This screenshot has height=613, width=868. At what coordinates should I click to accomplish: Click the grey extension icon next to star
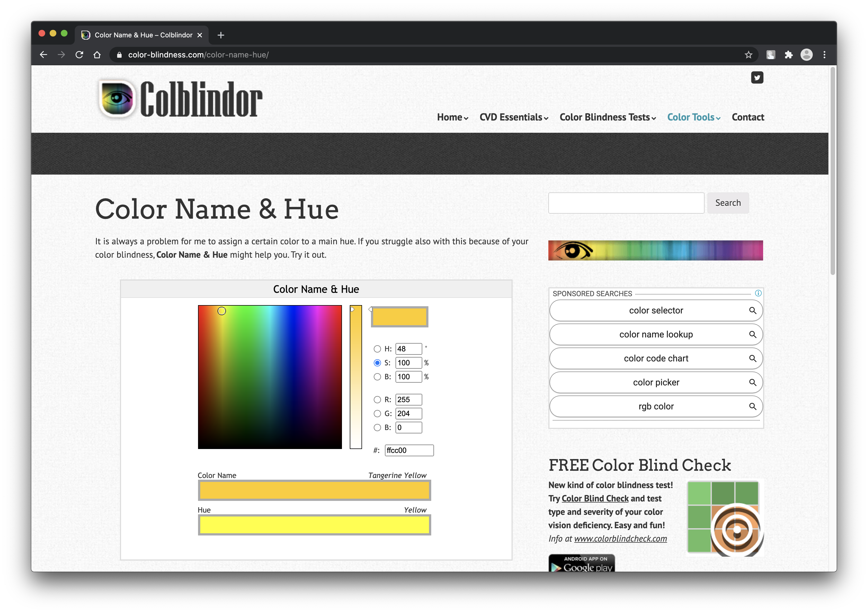tap(770, 55)
